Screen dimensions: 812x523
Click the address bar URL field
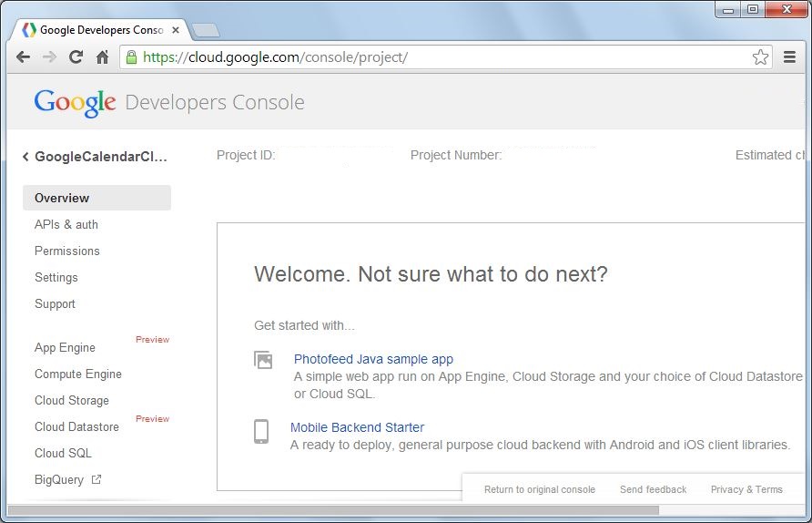pos(445,57)
